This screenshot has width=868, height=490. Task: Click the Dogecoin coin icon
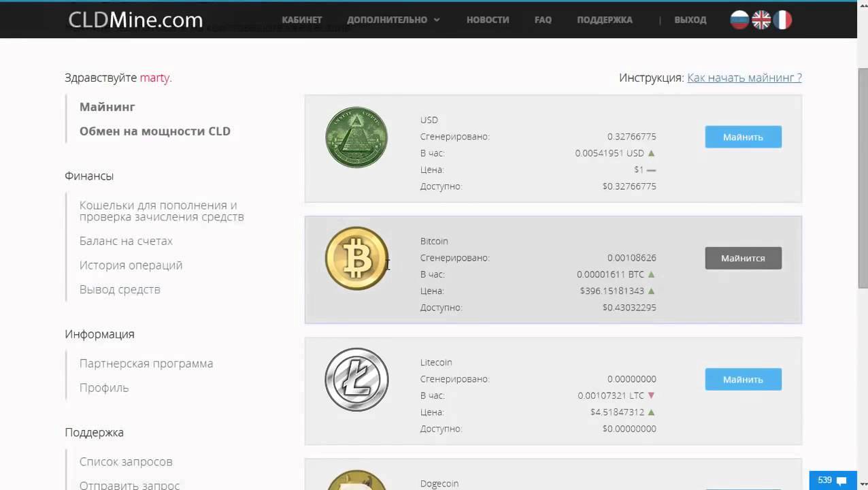[x=356, y=479]
